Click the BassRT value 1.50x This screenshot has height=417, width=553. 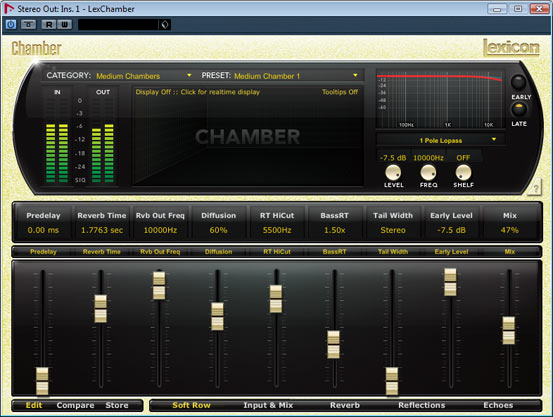(335, 230)
